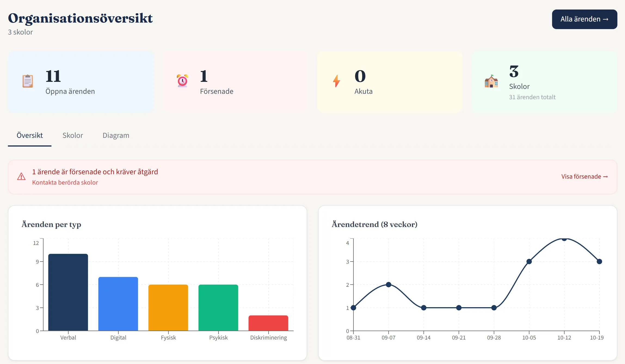Click 'Kontakta berörda skolor' text
The image size is (625, 364).
(x=65, y=182)
